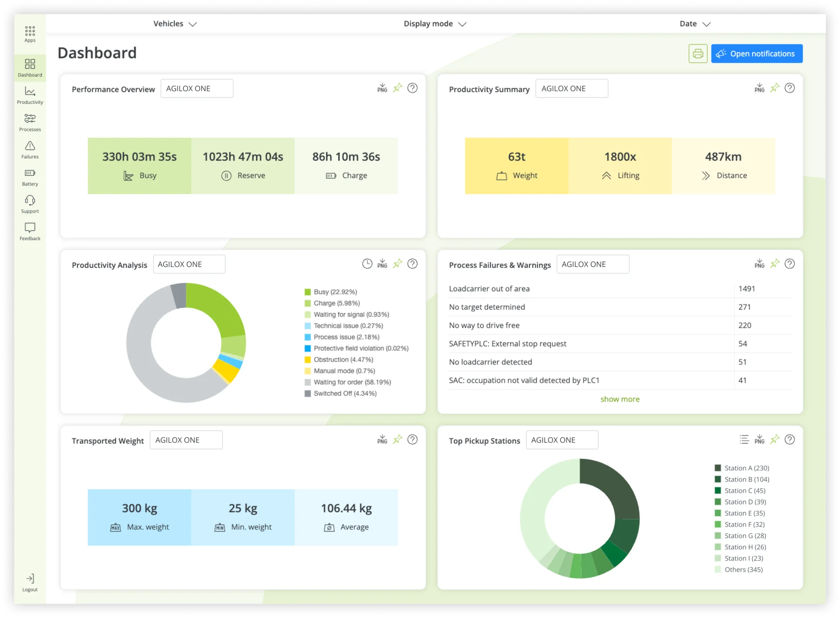Open the Failures section
The image size is (840, 618).
pos(30,150)
